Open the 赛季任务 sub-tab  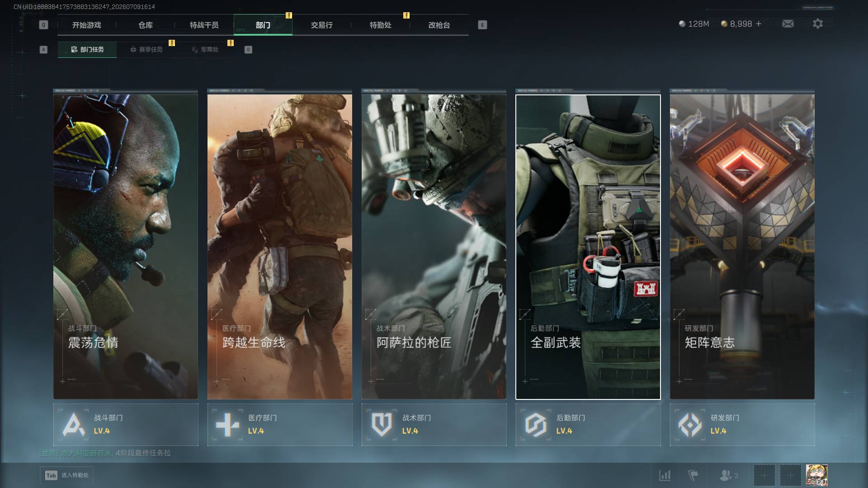point(146,49)
